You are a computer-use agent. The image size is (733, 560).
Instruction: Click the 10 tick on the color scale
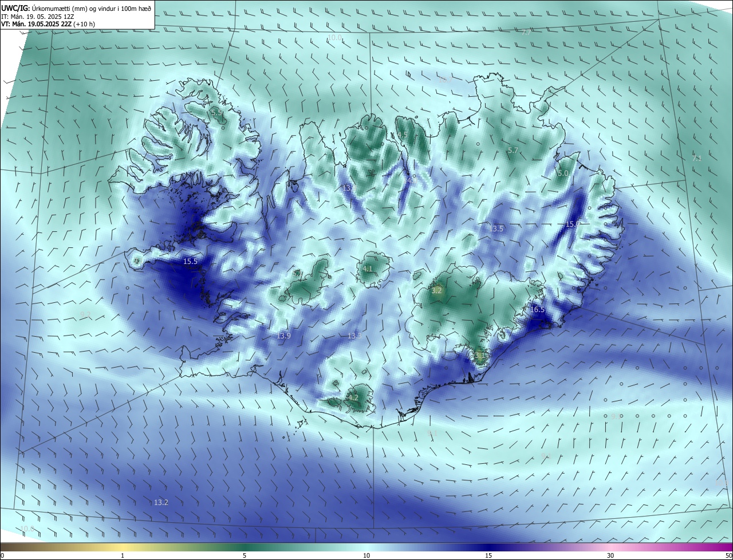tap(366, 555)
